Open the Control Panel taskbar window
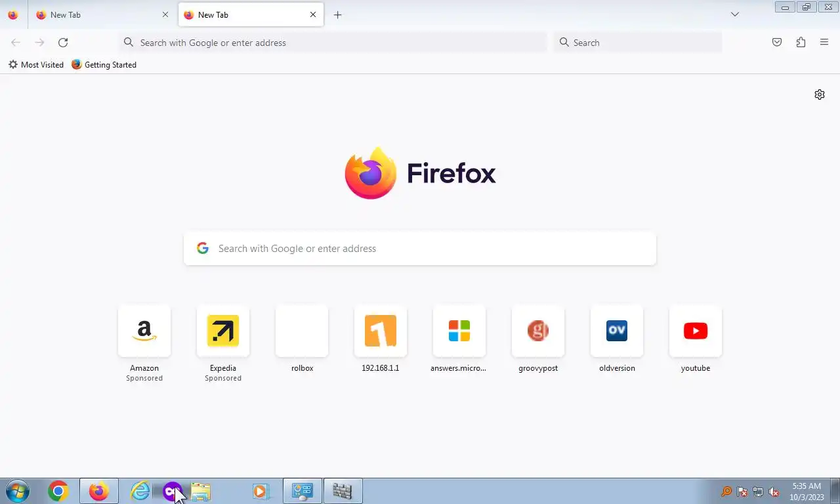Viewport: 840px width, 504px height. [303, 491]
